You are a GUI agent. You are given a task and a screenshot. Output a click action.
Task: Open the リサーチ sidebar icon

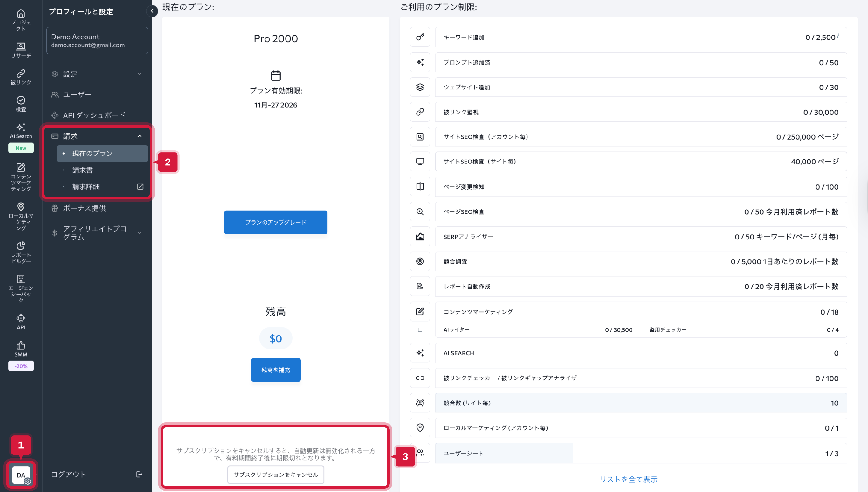[x=21, y=46]
